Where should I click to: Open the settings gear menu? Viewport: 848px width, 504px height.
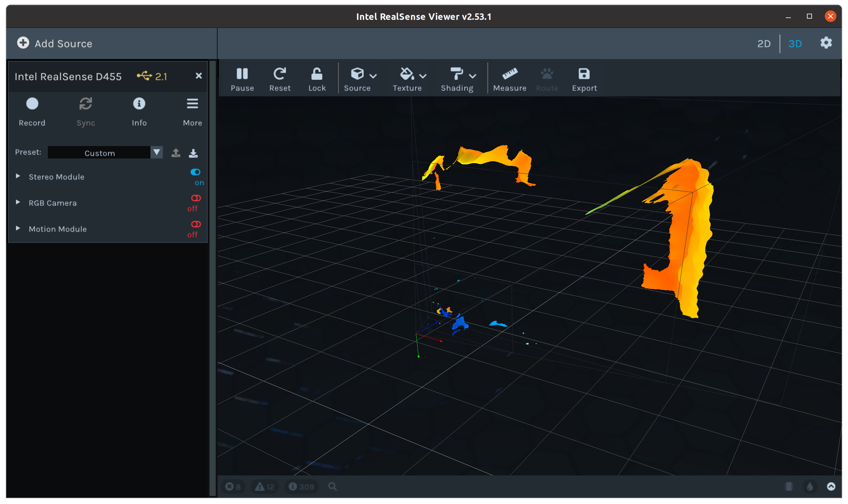826,43
